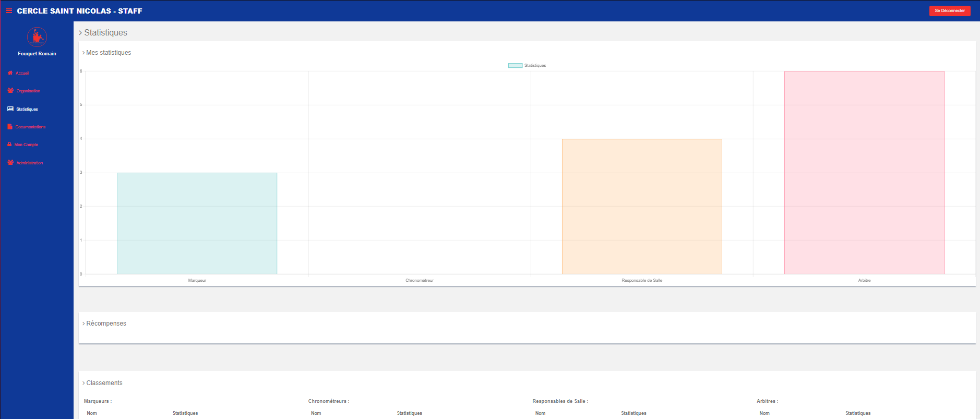Expand the Récompenses section chevron
The width and height of the screenshot is (980, 419).
(83, 324)
